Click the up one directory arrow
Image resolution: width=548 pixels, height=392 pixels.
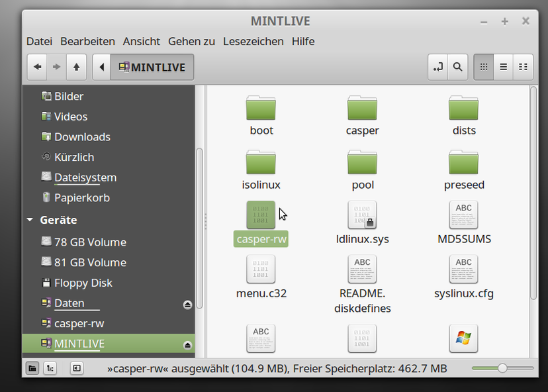[76, 66]
